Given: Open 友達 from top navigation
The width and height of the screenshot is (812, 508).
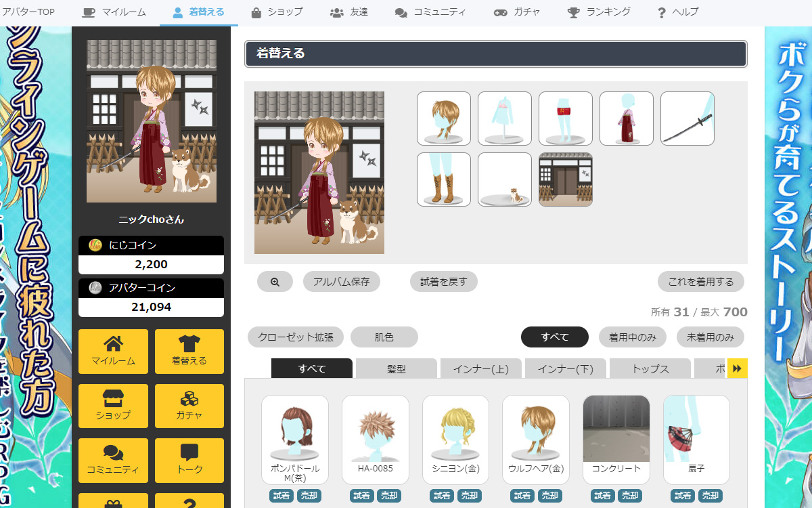Looking at the screenshot, I should pyautogui.click(x=349, y=12).
